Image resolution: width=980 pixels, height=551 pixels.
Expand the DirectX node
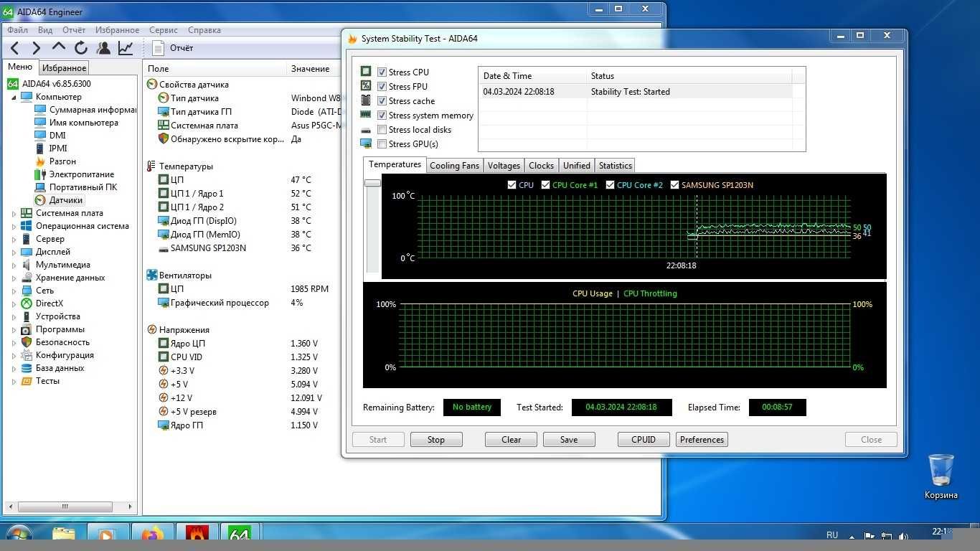[14, 303]
